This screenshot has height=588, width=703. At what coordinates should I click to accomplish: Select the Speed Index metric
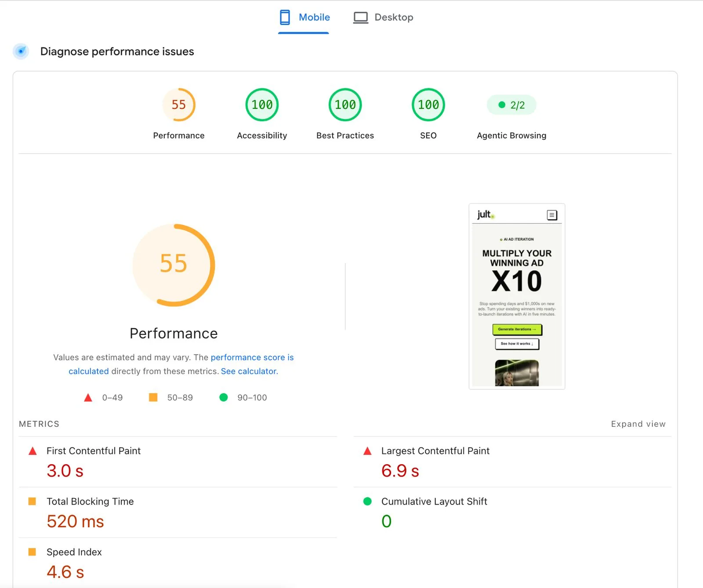178,563
